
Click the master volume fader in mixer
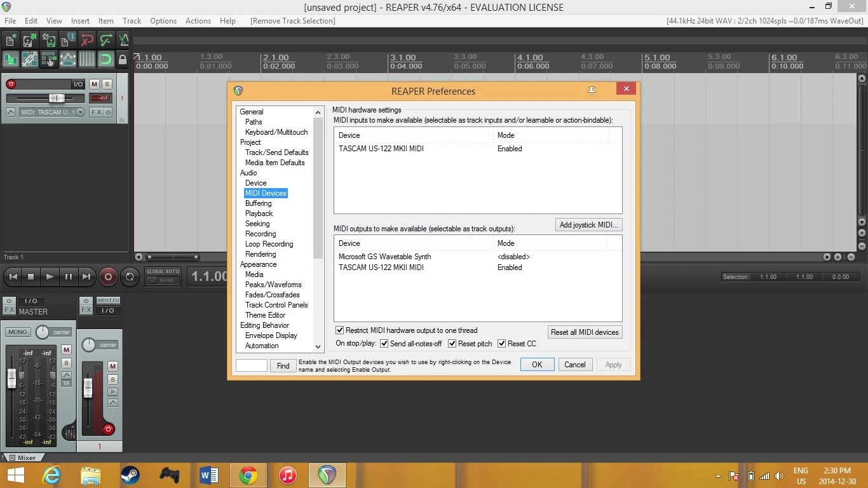coord(11,379)
